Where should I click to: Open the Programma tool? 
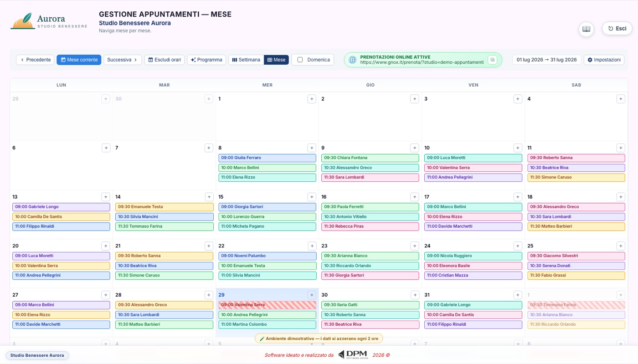(x=206, y=60)
